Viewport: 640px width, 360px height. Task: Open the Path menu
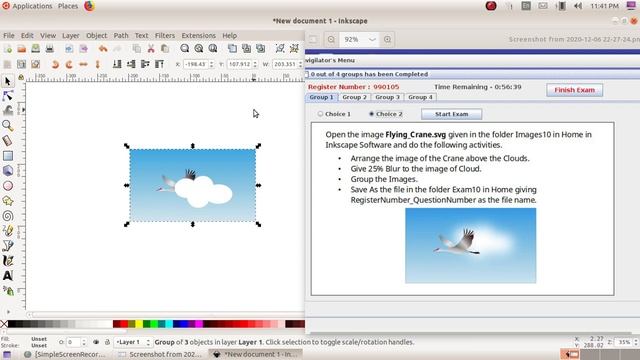[x=121, y=36]
